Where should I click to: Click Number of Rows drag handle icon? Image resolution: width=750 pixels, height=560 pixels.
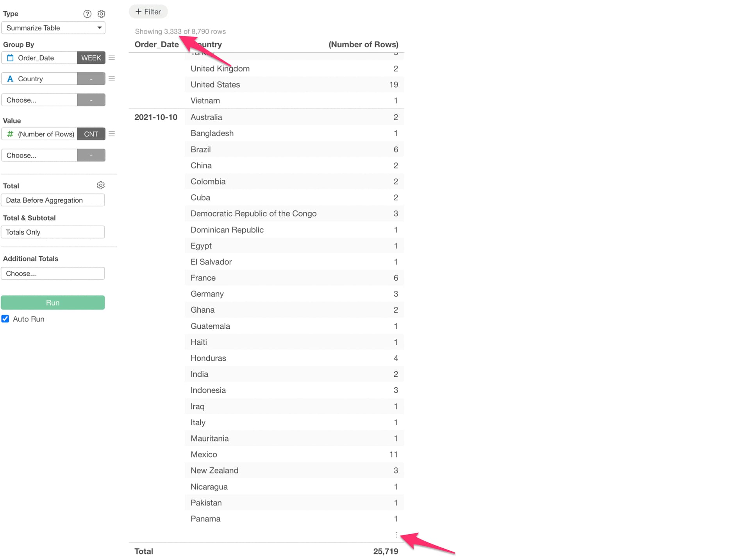coord(112,134)
